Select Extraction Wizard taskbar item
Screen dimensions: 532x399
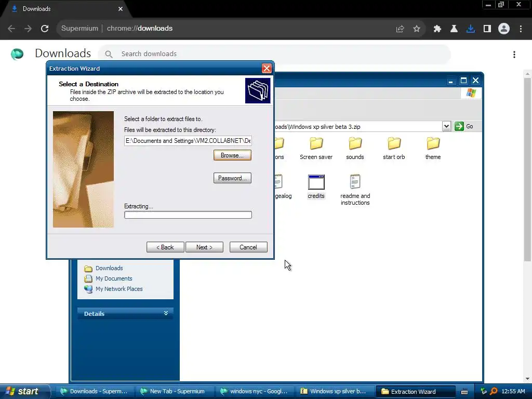tap(415, 392)
